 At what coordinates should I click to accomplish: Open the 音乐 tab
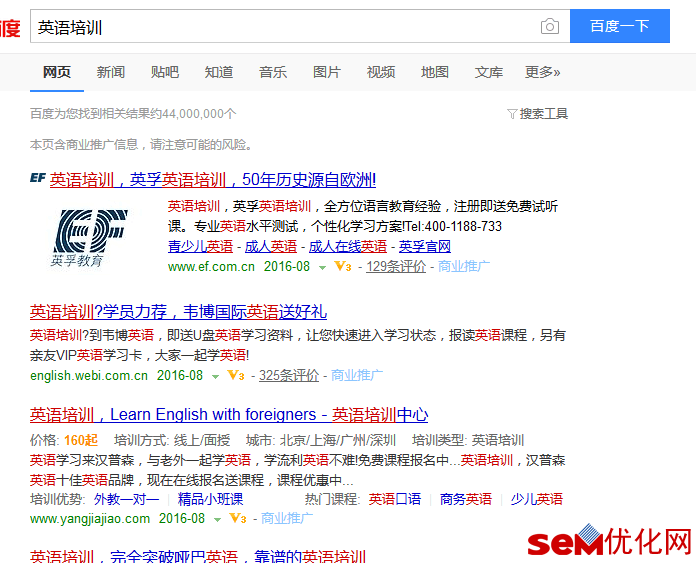point(273,72)
